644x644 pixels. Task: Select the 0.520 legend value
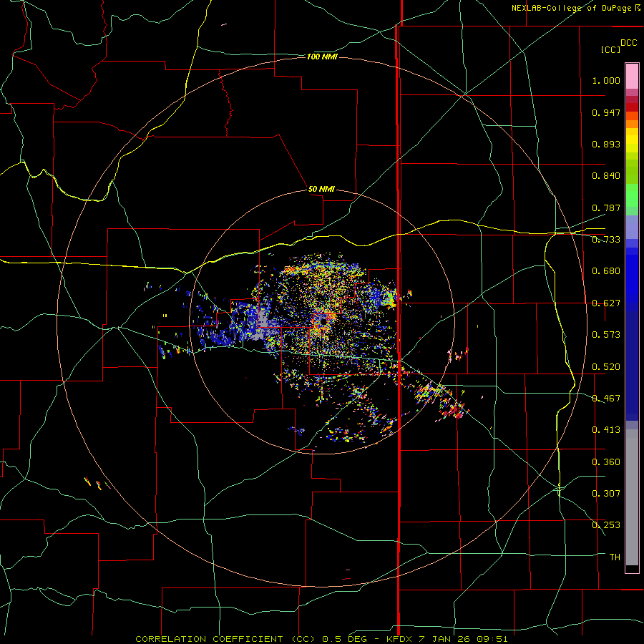(x=606, y=367)
